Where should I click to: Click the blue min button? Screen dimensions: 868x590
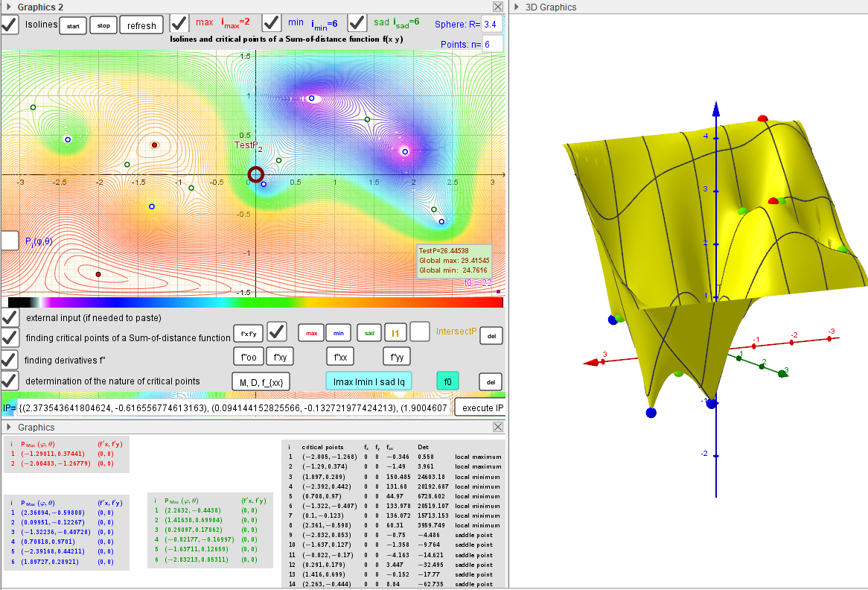337,332
